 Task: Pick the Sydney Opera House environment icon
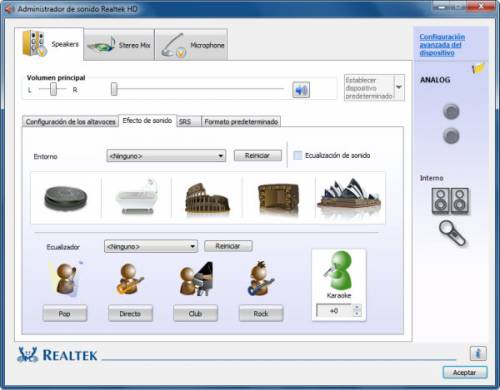click(x=349, y=194)
